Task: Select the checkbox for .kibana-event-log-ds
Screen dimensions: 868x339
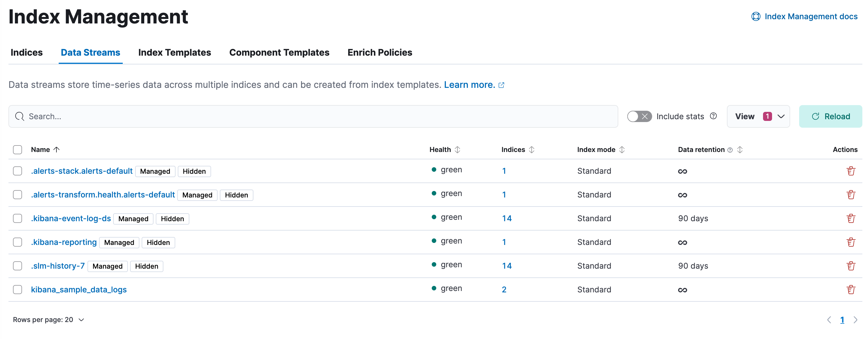Action: click(18, 218)
